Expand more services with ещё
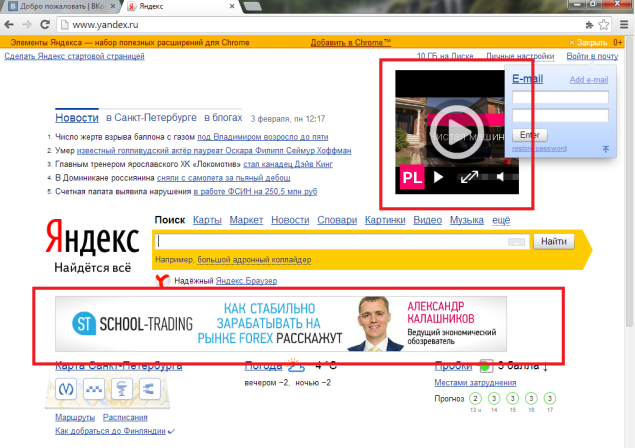Image resolution: width=635 pixels, height=448 pixels. tap(501, 220)
